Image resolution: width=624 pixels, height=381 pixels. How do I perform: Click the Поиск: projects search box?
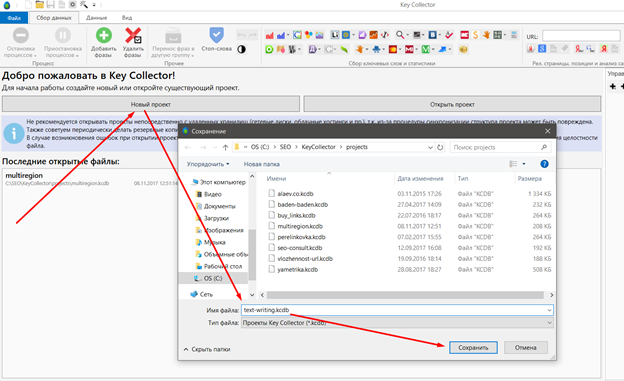pyautogui.click(x=501, y=147)
